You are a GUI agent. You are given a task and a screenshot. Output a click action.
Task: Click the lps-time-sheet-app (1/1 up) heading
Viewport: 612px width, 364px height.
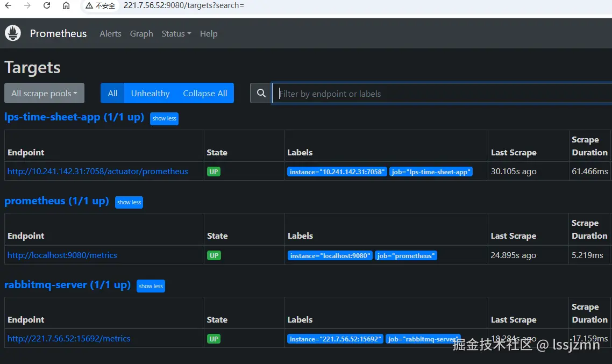point(74,117)
